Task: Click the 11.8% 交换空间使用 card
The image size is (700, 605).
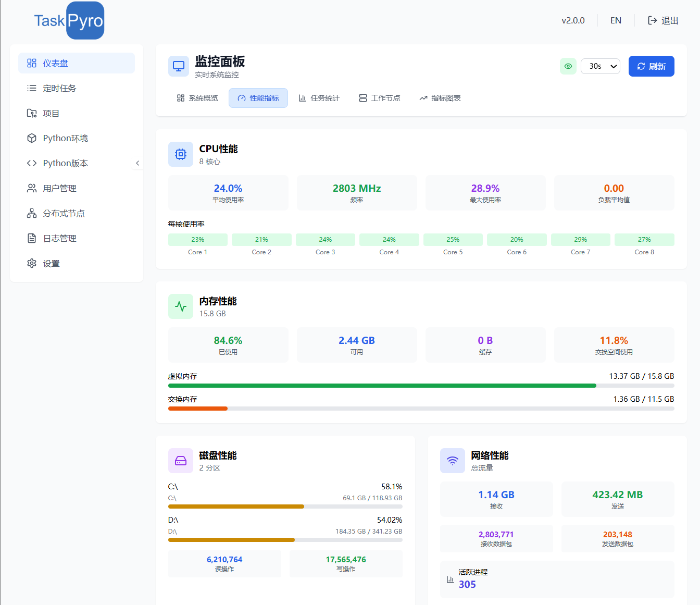Action: [x=614, y=345]
